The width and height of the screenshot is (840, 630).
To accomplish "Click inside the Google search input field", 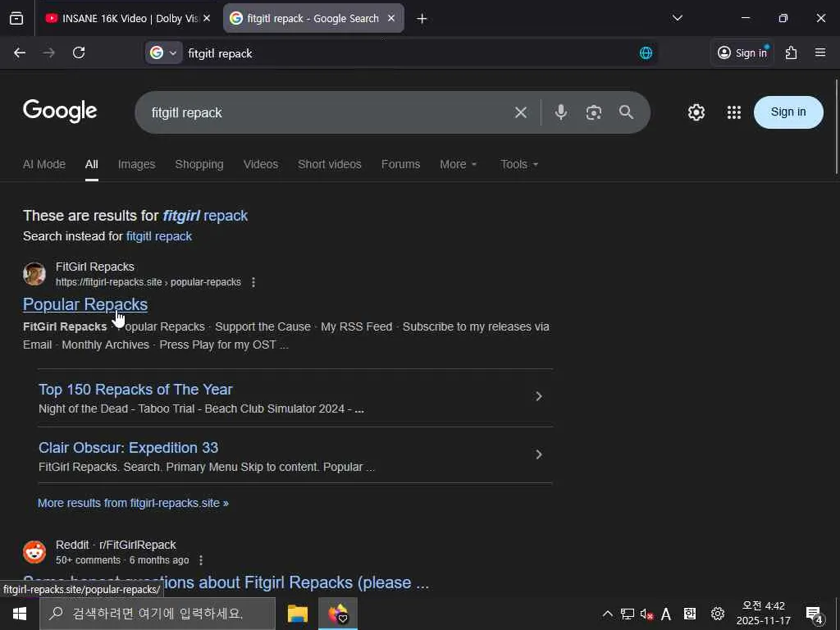I will click(x=326, y=112).
